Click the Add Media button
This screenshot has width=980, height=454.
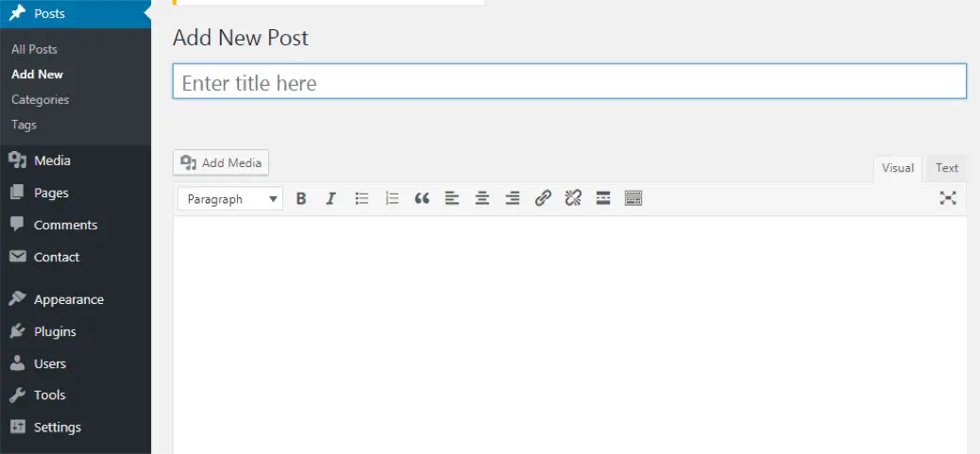221,163
